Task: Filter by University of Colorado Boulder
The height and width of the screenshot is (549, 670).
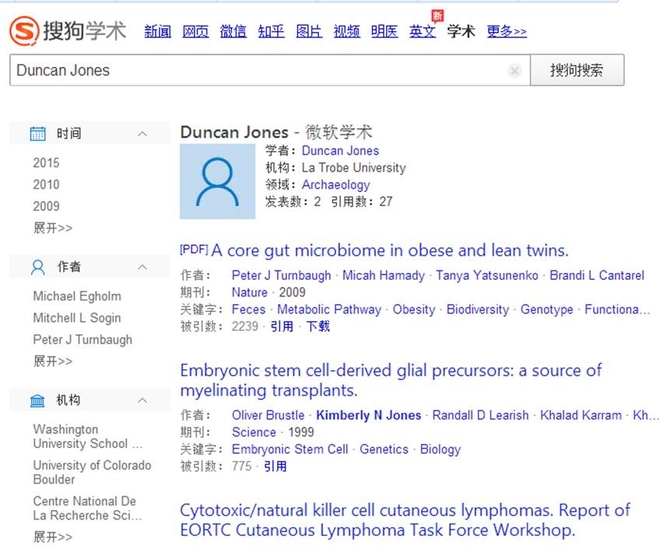Action: pyautogui.click(x=92, y=472)
